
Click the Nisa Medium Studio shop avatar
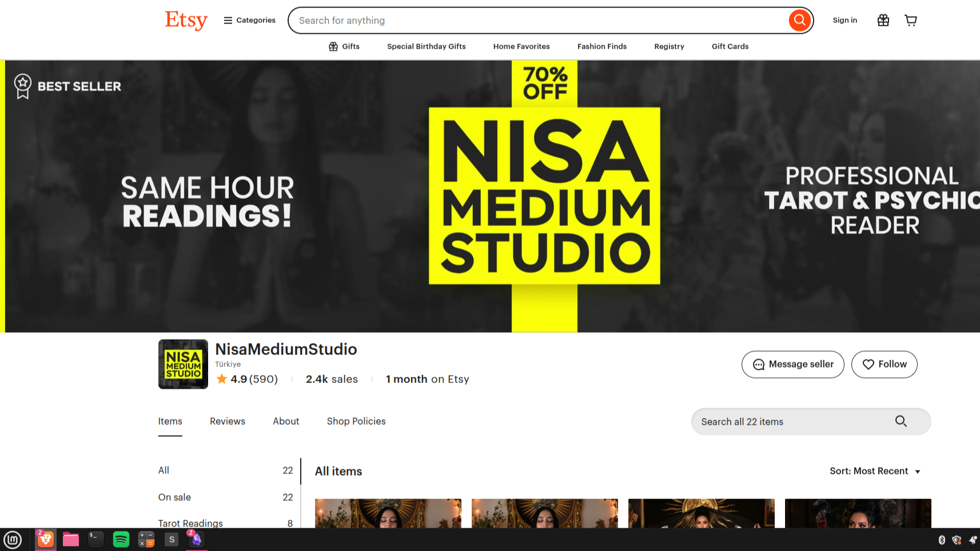(183, 364)
